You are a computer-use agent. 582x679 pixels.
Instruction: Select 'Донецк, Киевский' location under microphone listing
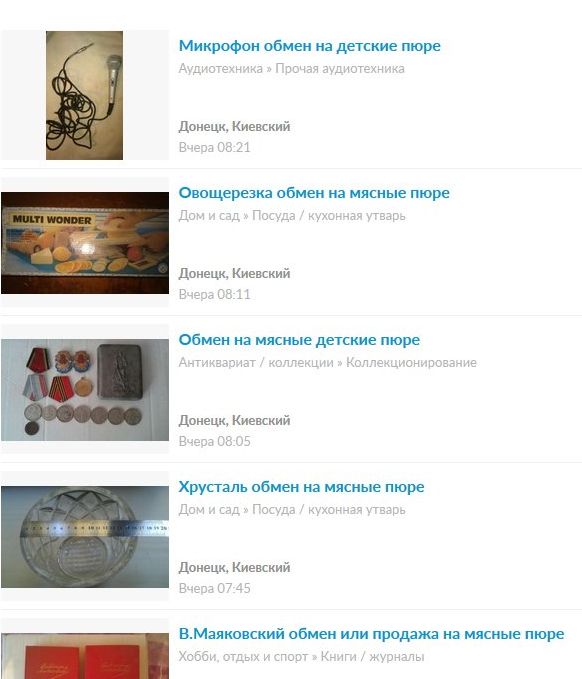234,126
